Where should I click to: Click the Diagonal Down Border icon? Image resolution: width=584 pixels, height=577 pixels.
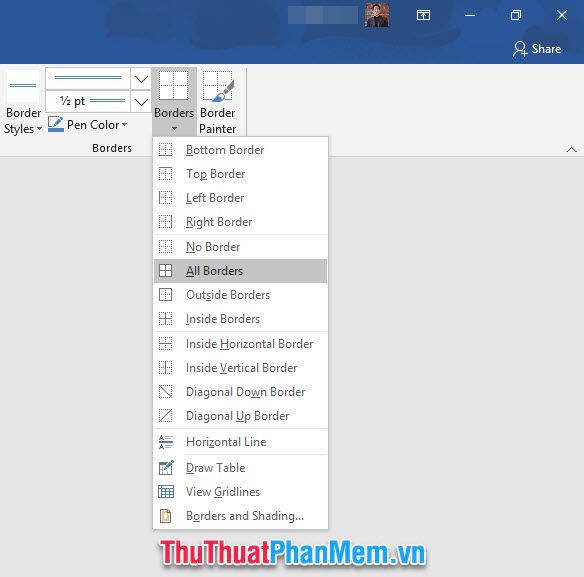[x=165, y=391]
